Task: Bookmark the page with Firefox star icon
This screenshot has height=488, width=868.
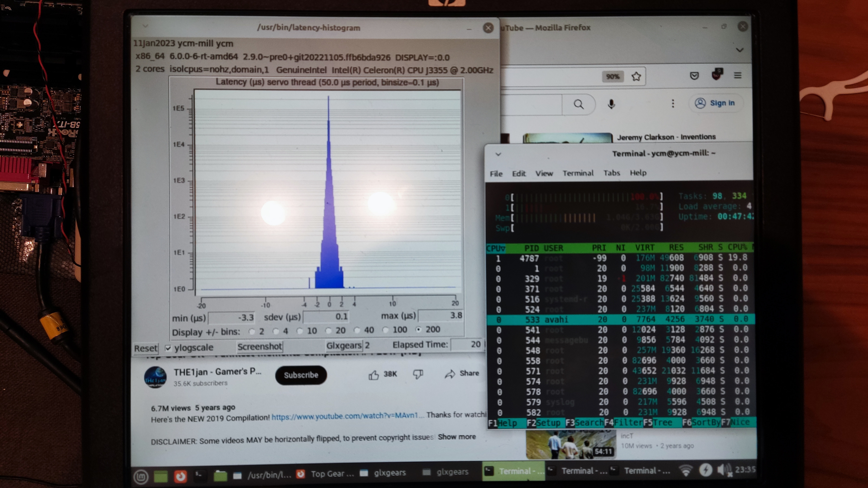Action: (636, 76)
